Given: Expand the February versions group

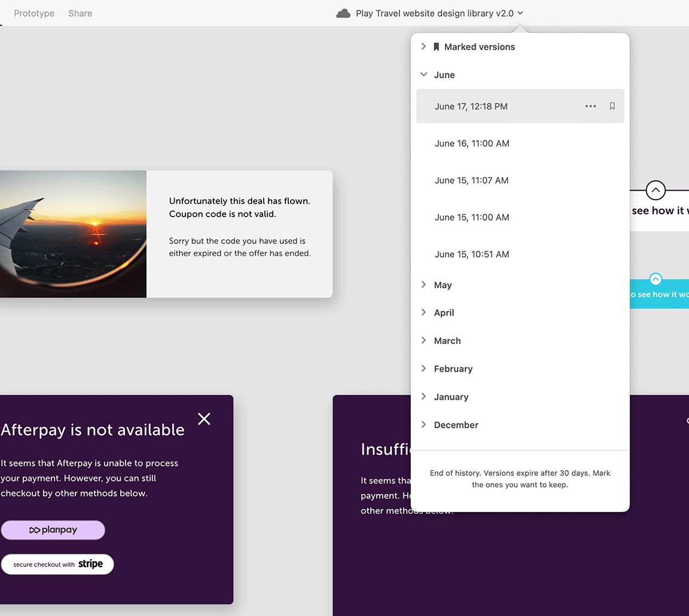Looking at the screenshot, I should [x=423, y=368].
